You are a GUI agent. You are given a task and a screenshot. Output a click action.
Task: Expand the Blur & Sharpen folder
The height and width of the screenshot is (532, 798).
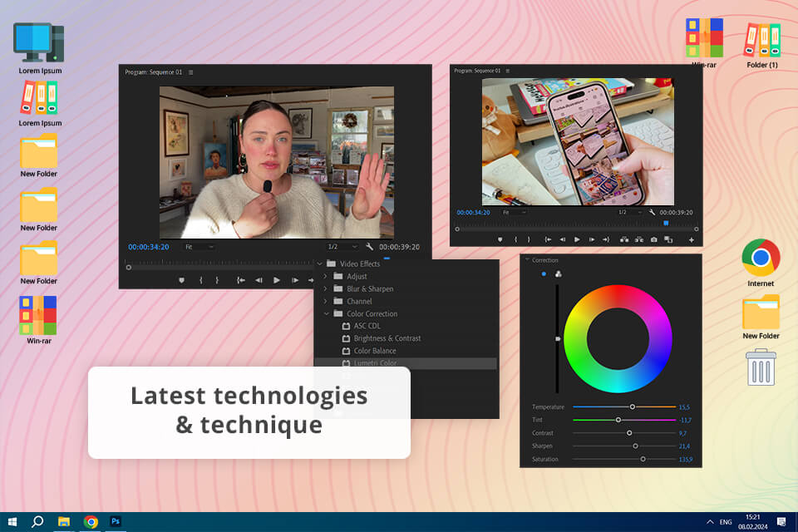tap(326, 288)
